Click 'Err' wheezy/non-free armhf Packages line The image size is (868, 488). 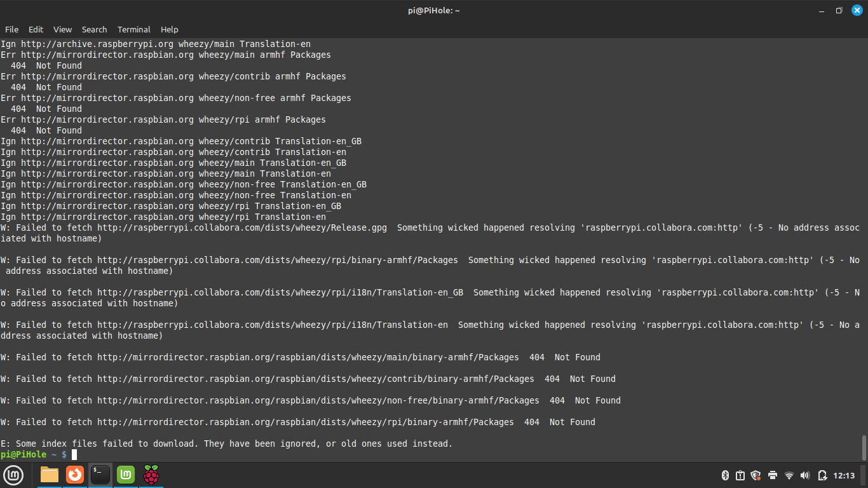tap(175, 98)
